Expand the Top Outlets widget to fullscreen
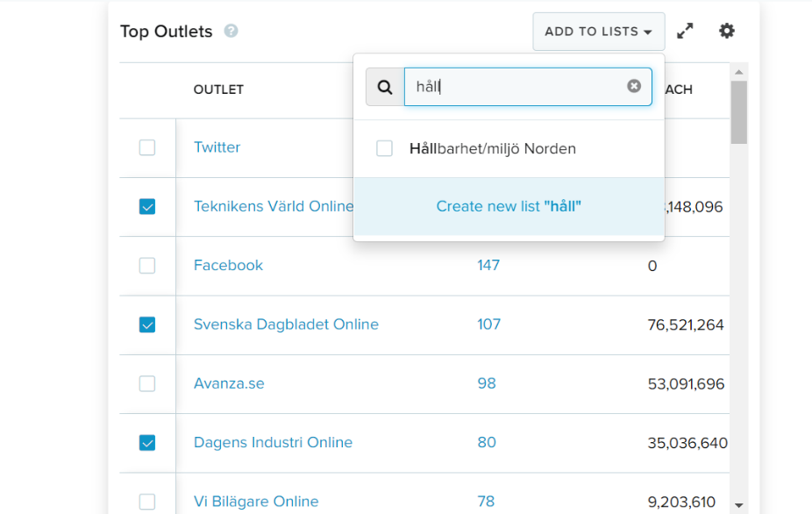Image resolution: width=812 pixels, height=514 pixels. (685, 32)
